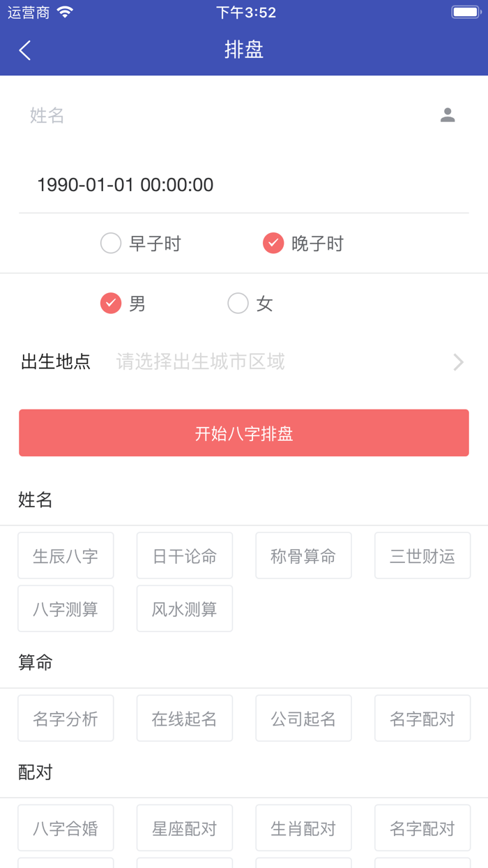Open 在线起名 naming tool
The height and width of the screenshot is (868, 488).
coord(184,718)
